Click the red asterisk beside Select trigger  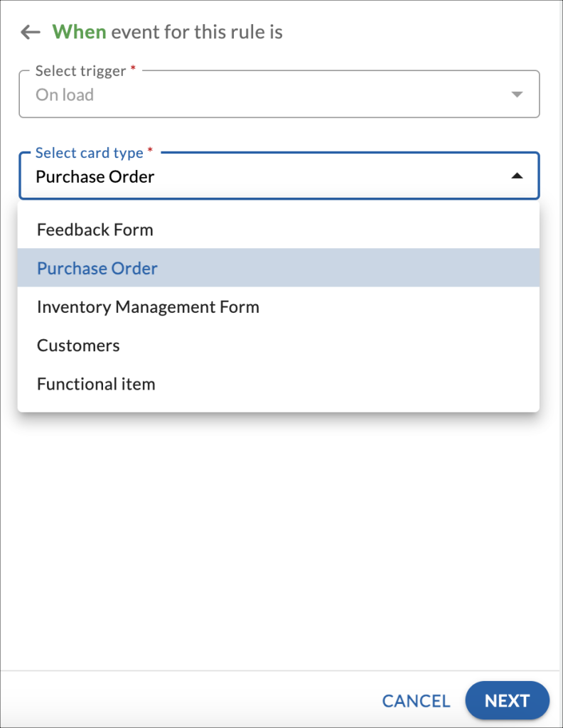coord(133,70)
